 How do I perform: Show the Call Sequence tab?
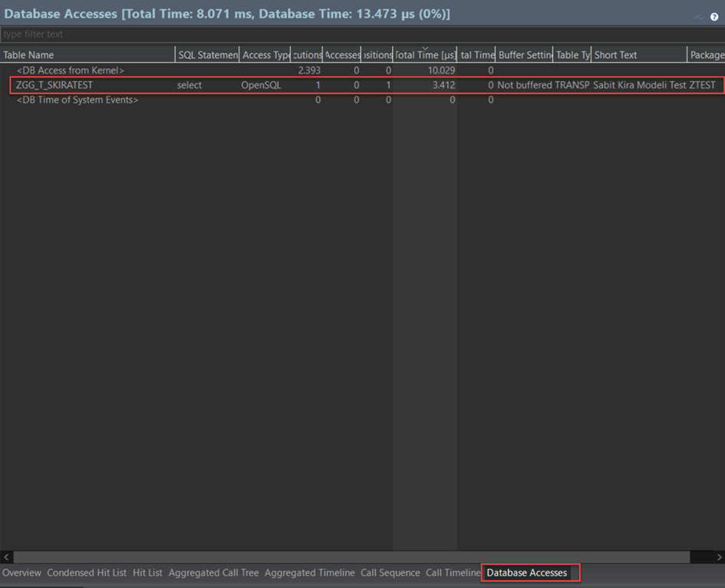pyautogui.click(x=390, y=573)
